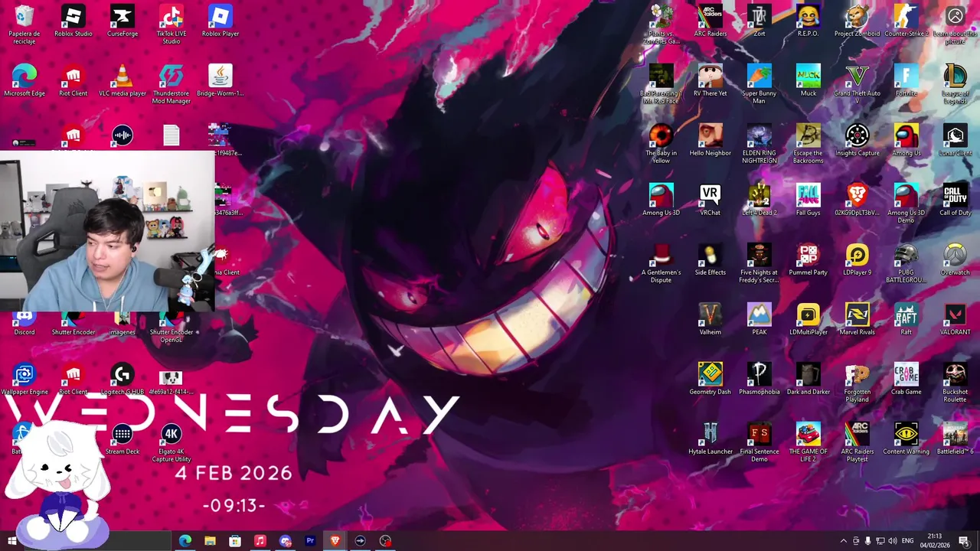
Task: Select the Project Zomboid desktop icon
Action: [x=857, y=21]
